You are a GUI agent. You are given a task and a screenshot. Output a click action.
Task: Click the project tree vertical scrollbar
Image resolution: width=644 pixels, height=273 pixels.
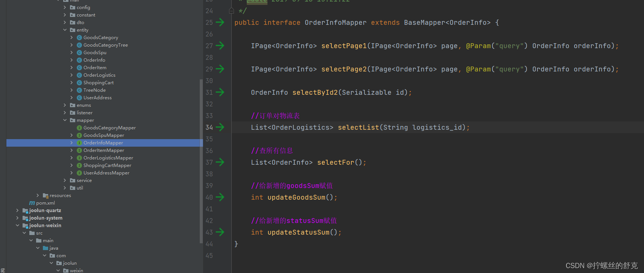pos(201,161)
